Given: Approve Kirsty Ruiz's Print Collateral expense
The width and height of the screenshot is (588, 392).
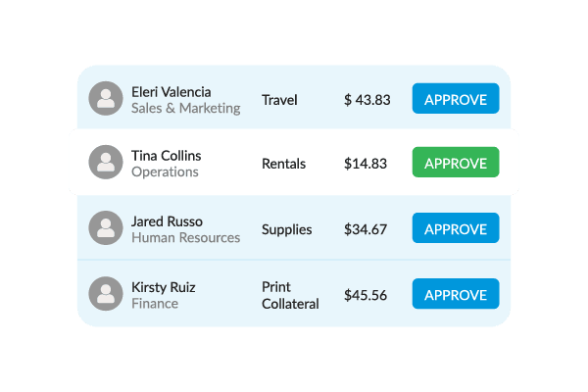Looking at the screenshot, I should tap(456, 294).
